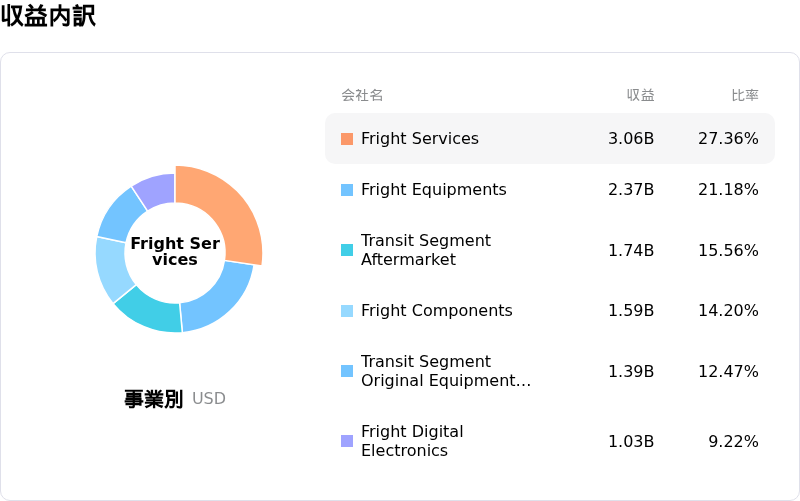Click the 会社名 column header
Viewport: 800px width, 501px height.
tap(362, 95)
